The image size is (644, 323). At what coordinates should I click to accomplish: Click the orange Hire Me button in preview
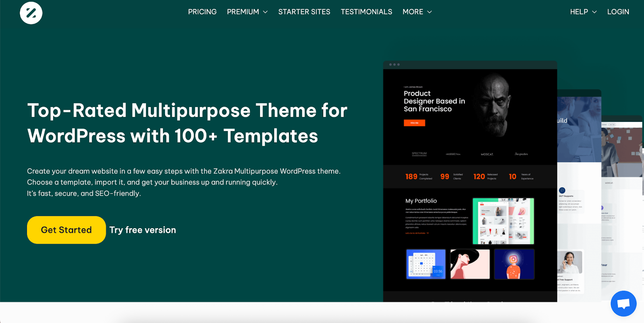point(414,123)
